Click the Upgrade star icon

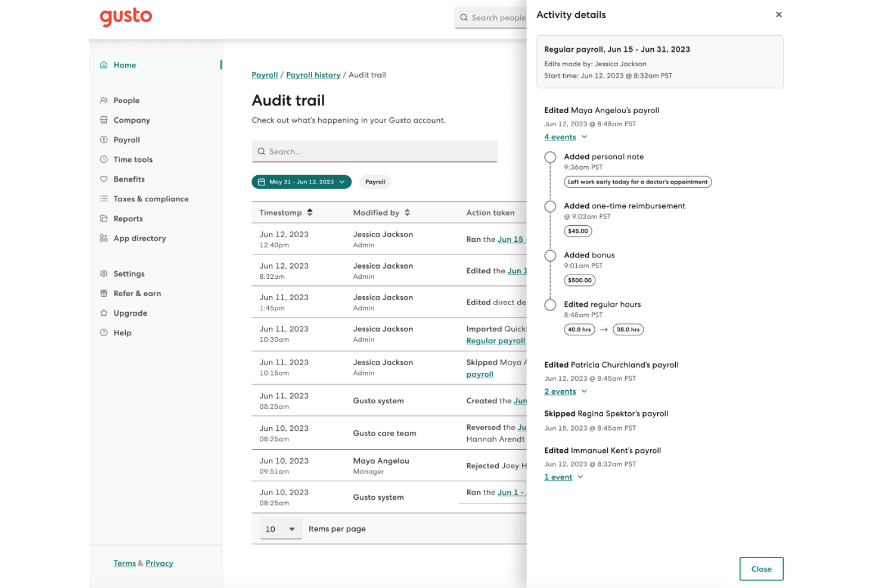(104, 313)
